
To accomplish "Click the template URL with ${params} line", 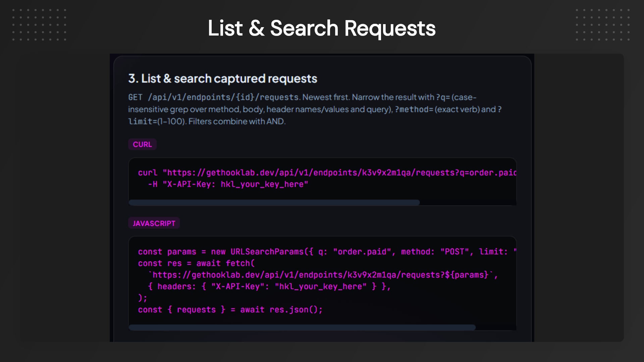I will coord(323,275).
